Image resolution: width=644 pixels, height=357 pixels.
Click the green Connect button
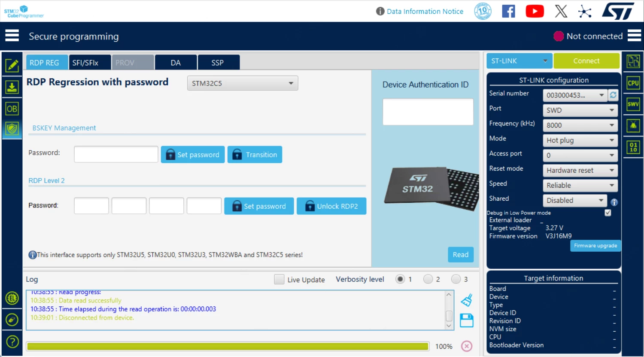(x=586, y=61)
